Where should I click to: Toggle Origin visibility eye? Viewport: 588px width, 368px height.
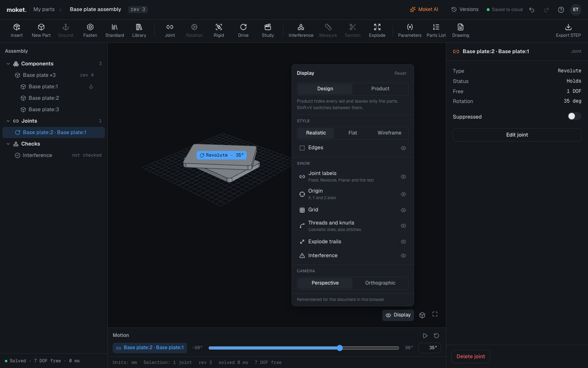pyautogui.click(x=403, y=194)
